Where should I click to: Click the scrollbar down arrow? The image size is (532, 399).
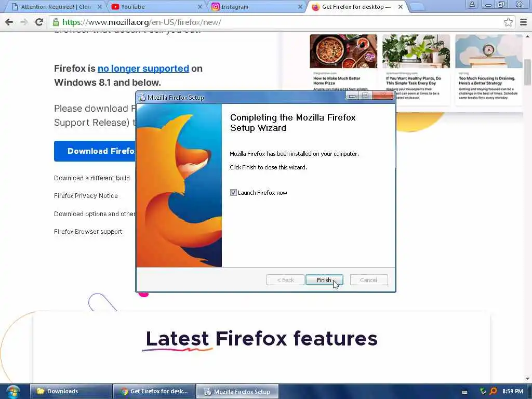pos(527,379)
